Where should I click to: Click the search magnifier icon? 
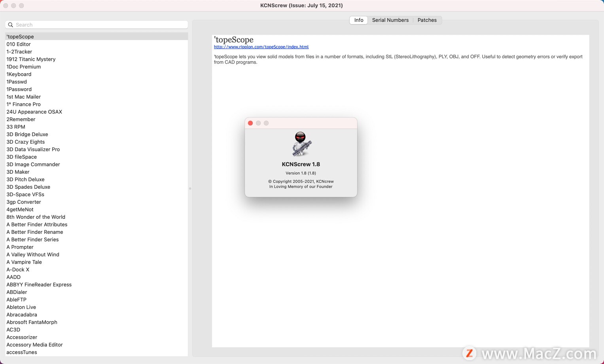coord(11,25)
